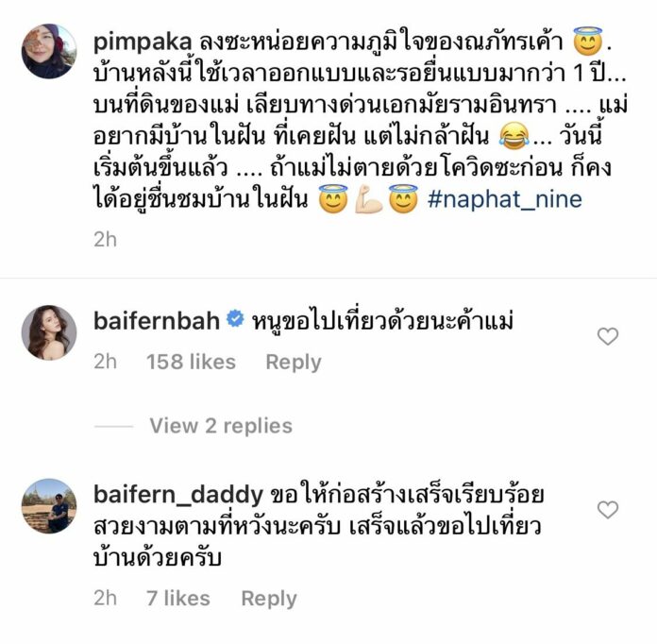Open baifern_daddy's profile avatar
This screenshot has width=657, height=644.
(49, 506)
